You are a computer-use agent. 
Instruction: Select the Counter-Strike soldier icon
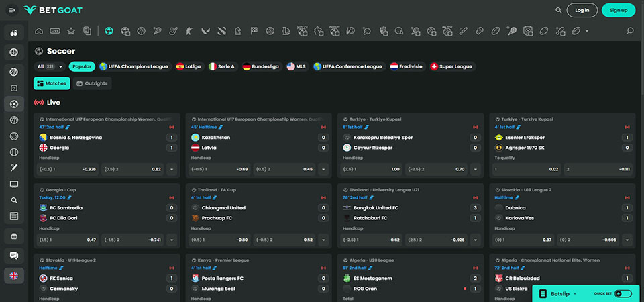point(189,31)
